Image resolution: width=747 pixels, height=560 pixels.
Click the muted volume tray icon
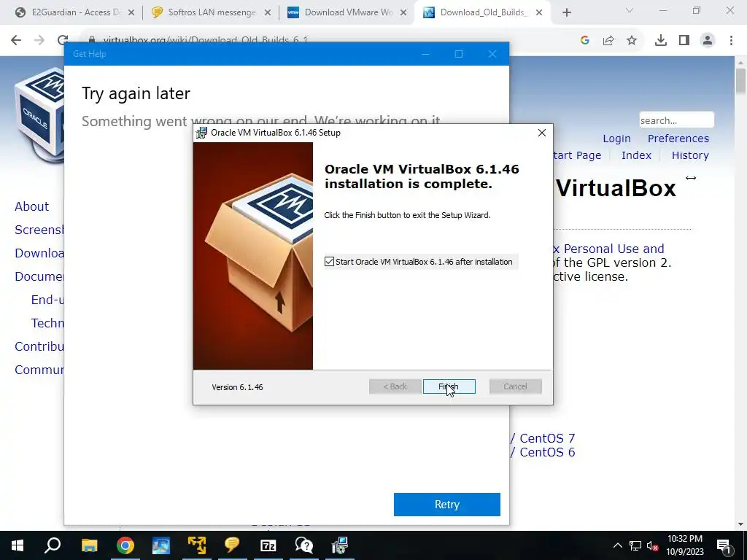point(652,545)
